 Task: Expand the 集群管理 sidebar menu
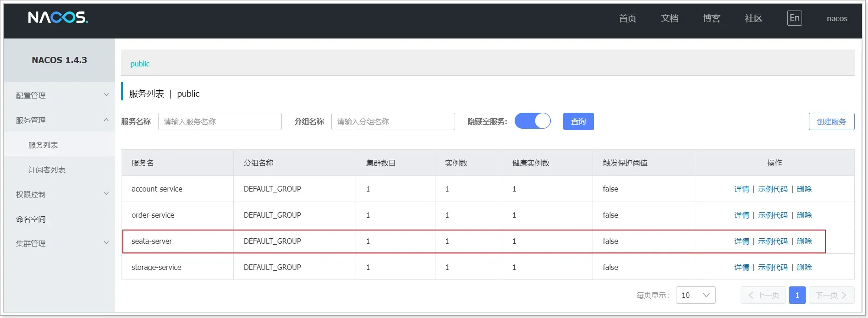[x=60, y=243]
